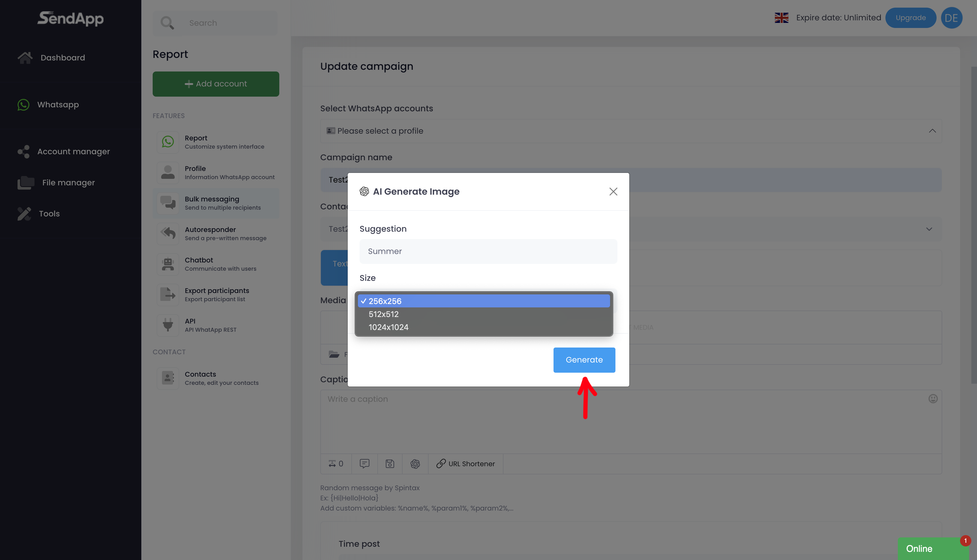Click the URL Shortener link
The image size is (977, 560).
click(466, 463)
